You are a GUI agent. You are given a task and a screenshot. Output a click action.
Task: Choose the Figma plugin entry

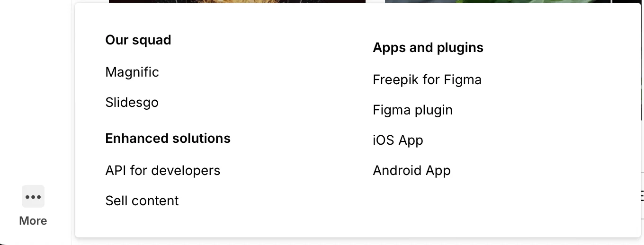[412, 110]
